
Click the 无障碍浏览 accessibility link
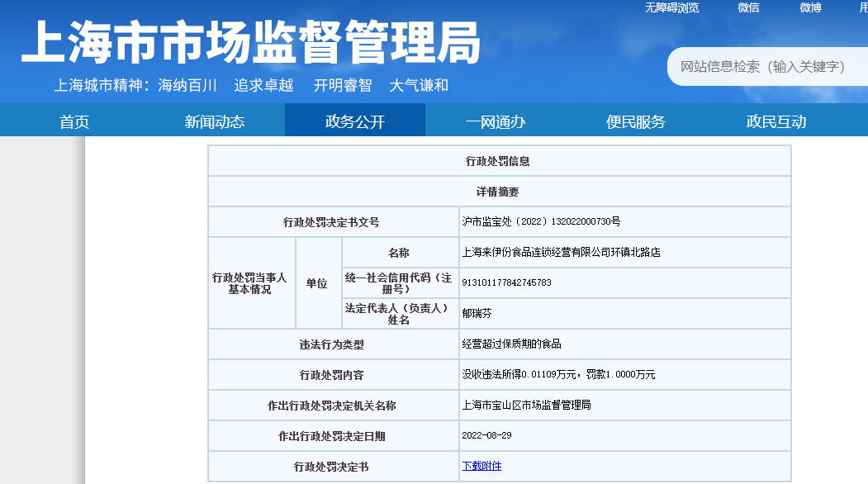671,8
